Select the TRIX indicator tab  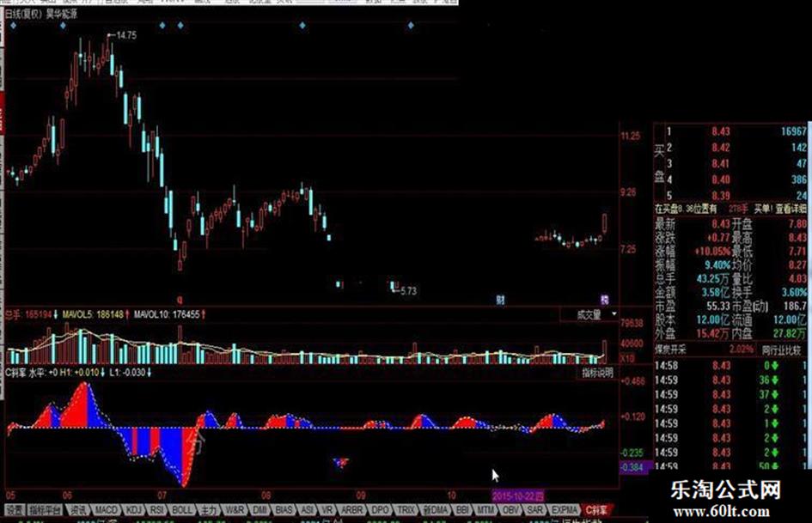406,510
